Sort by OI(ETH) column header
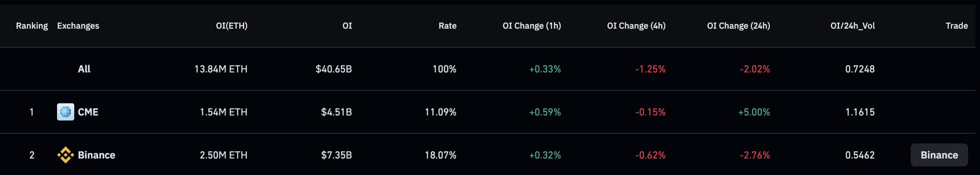Image resolution: width=980 pixels, height=175 pixels. tap(232, 26)
